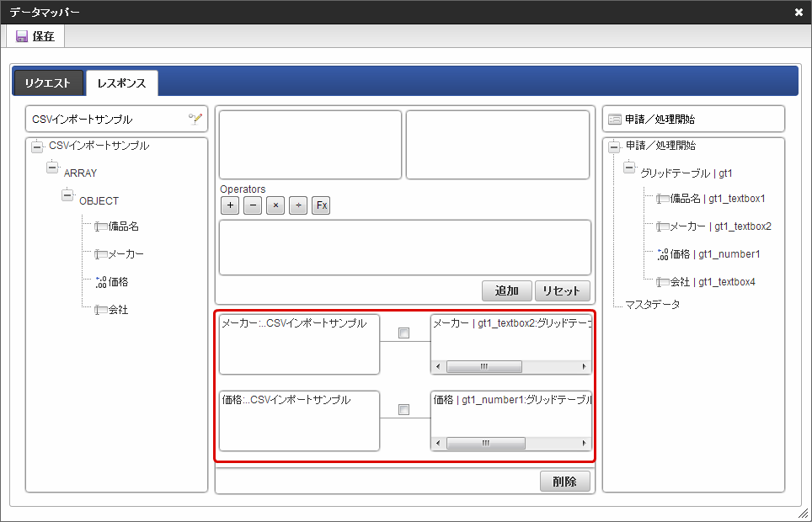Click the メーカー target box horizontal scrollbar thumb
The height and width of the screenshot is (522, 812).
(484, 366)
